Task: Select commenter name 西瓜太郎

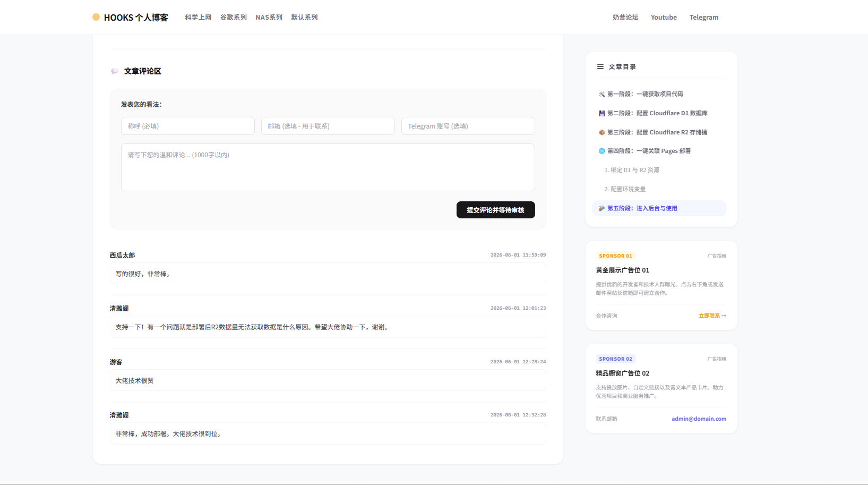Action: pos(123,256)
